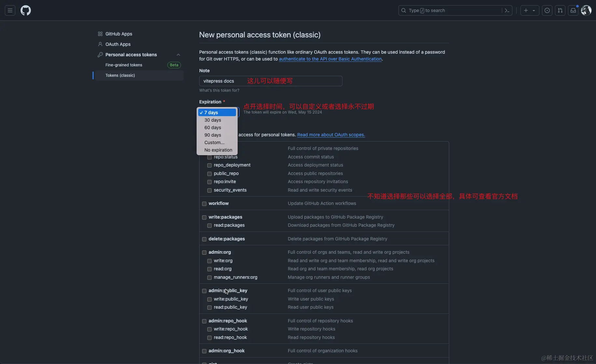This screenshot has height=364, width=596.
Task: Click the GitHub Apps grid icon
Action: pyautogui.click(x=100, y=34)
